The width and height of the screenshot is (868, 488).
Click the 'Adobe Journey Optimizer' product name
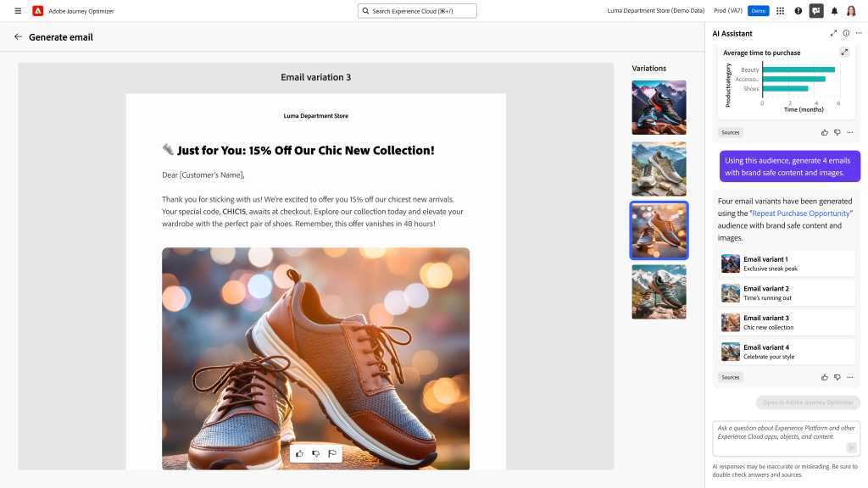(x=81, y=10)
